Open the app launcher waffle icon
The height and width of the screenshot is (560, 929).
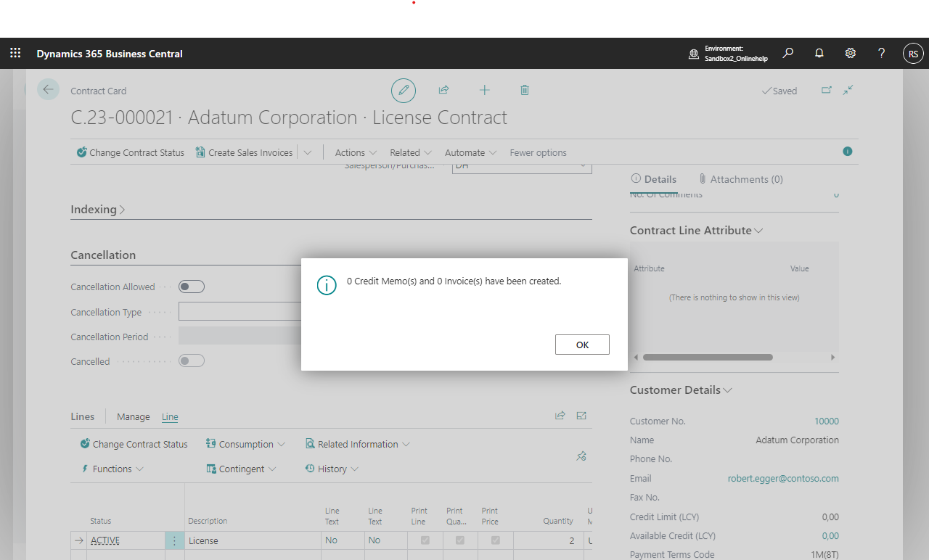tap(15, 54)
